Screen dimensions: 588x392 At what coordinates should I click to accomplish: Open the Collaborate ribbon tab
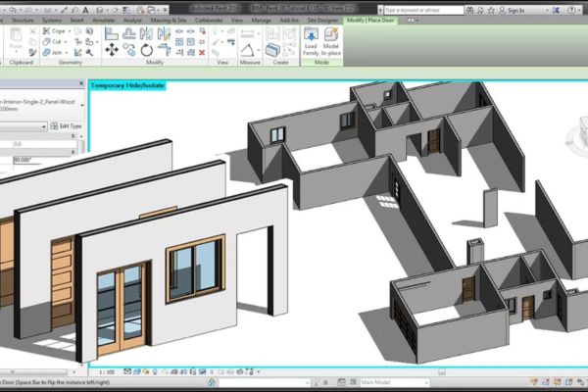pos(209,21)
